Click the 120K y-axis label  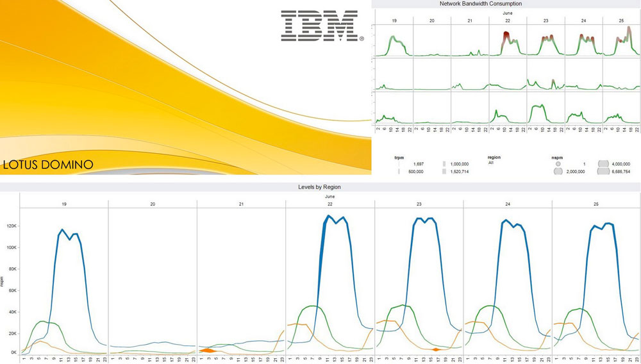pos(11,226)
